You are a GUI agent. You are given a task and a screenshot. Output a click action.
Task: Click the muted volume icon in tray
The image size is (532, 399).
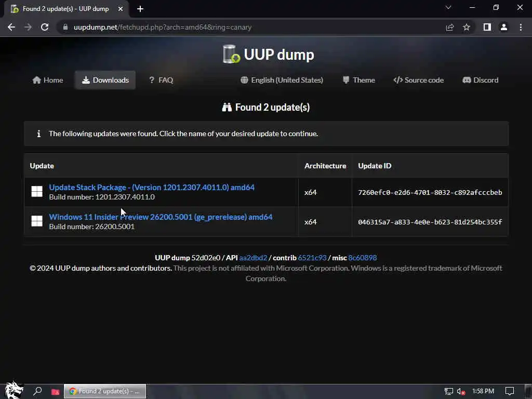(461, 391)
